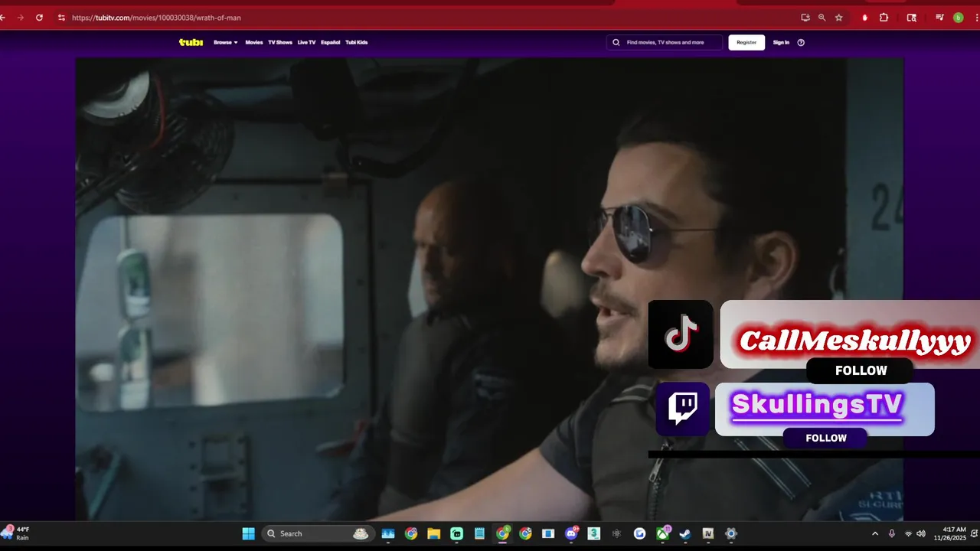Open the Windows Start menu
This screenshot has width=980, height=551.
click(x=248, y=533)
